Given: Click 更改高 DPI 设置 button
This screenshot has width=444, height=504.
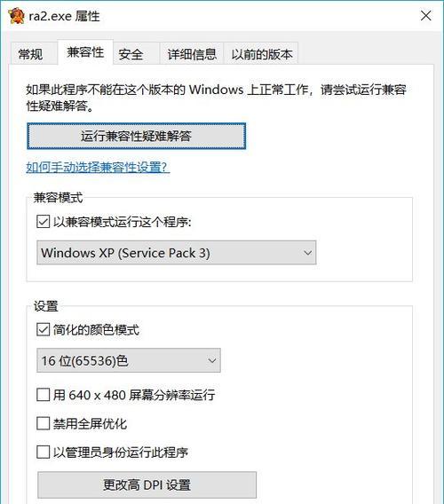Looking at the screenshot, I should 147,484.
